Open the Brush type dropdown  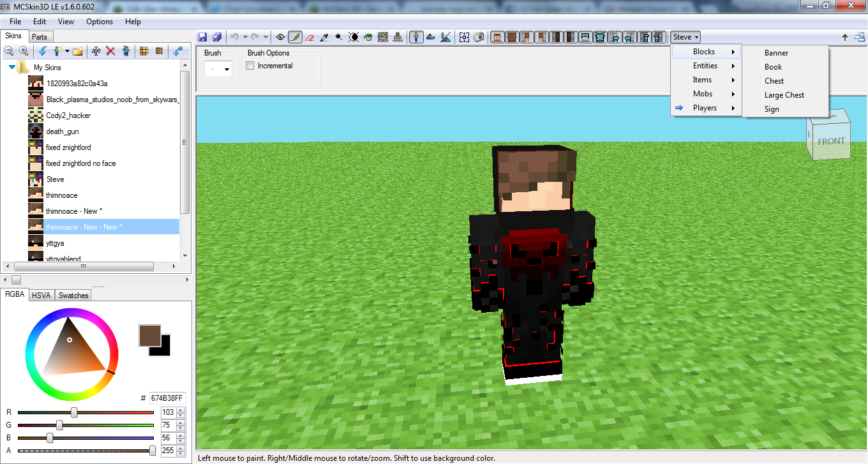(227, 68)
